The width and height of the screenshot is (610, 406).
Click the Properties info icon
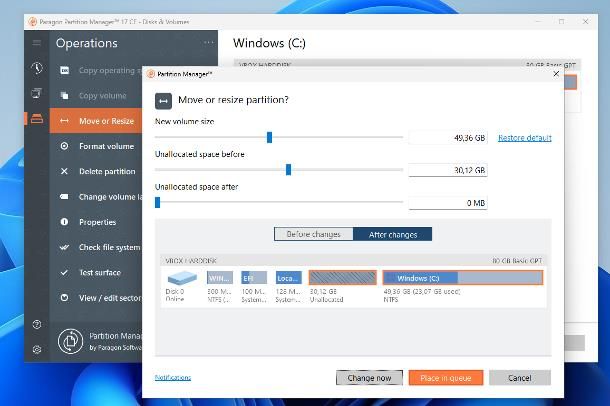(x=65, y=222)
